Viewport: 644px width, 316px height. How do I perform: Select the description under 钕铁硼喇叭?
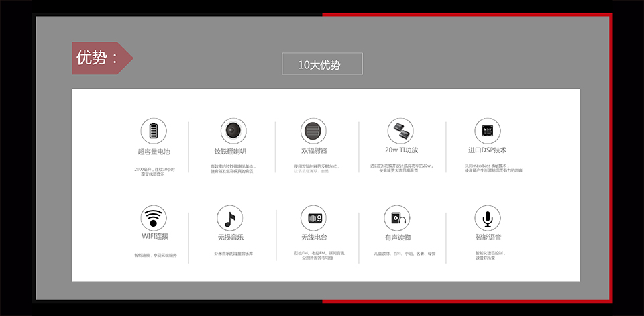(x=233, y=169)
